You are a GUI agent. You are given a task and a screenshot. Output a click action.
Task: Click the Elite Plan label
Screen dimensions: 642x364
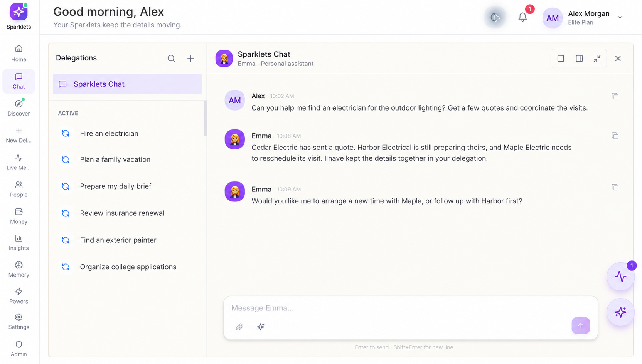click(x=580, y=22)
